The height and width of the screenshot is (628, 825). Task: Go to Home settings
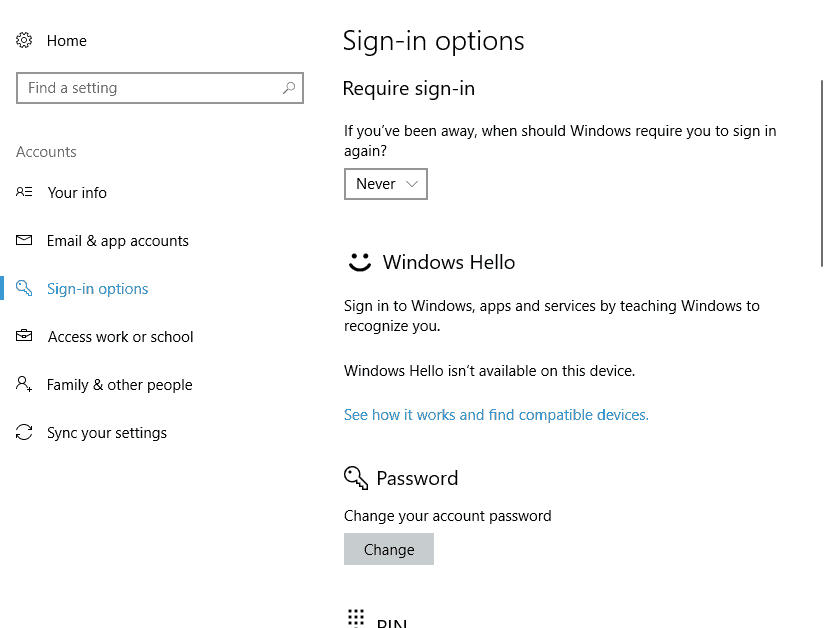[66, 40]
